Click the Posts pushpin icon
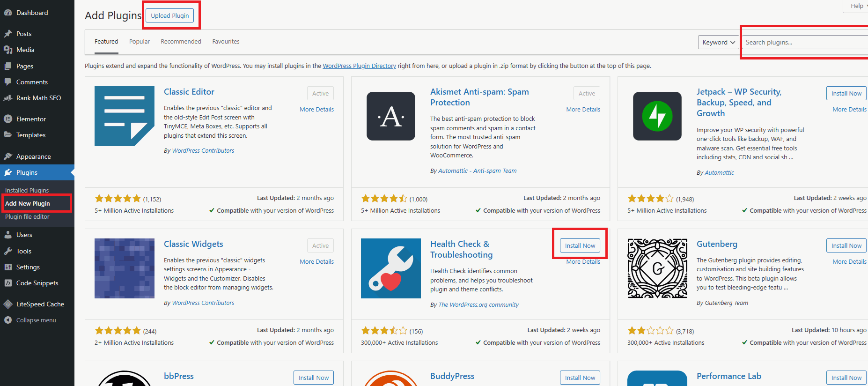The height and width of the screenshot is (386, 868). (x=8, y=34)
